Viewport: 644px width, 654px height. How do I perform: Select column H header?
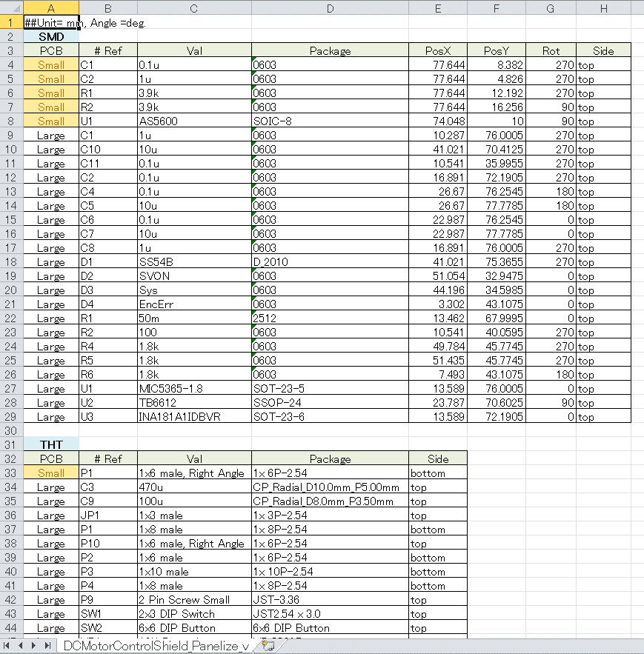coord(603,7)
